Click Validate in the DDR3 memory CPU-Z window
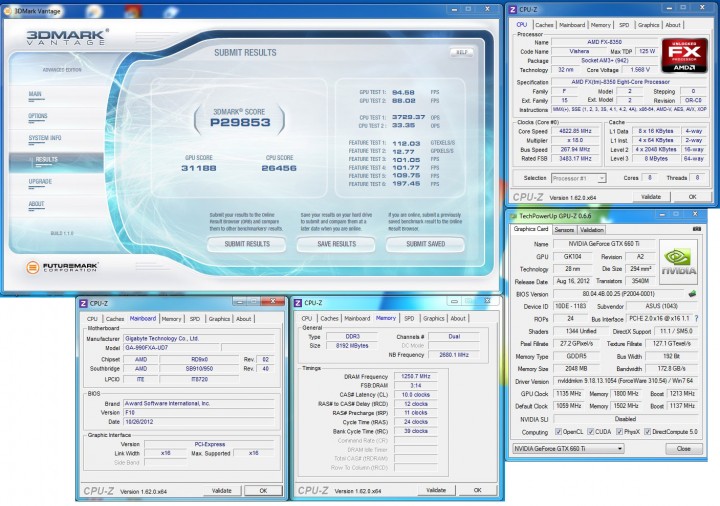Viewport: 720px width, 506px height. coord(436,490)
